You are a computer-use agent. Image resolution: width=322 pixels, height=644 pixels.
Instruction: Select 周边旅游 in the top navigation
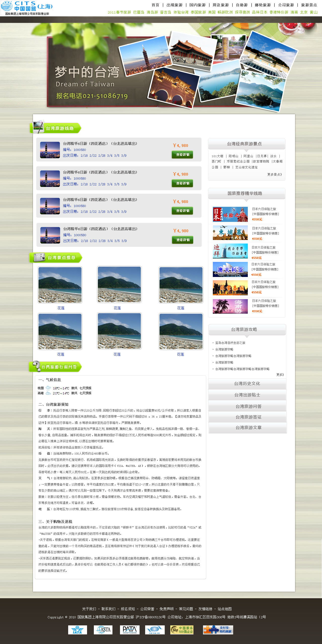point(221,5)
